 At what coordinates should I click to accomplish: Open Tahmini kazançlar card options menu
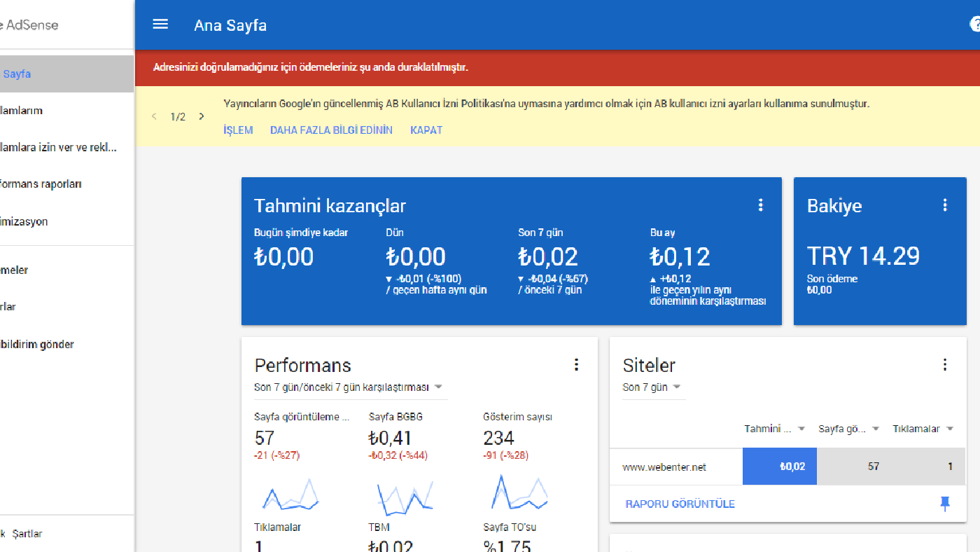760,205
